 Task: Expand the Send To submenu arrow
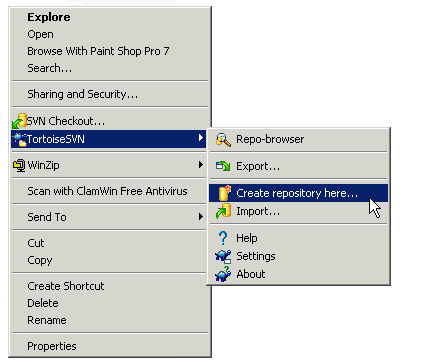[x=201, y=217]
